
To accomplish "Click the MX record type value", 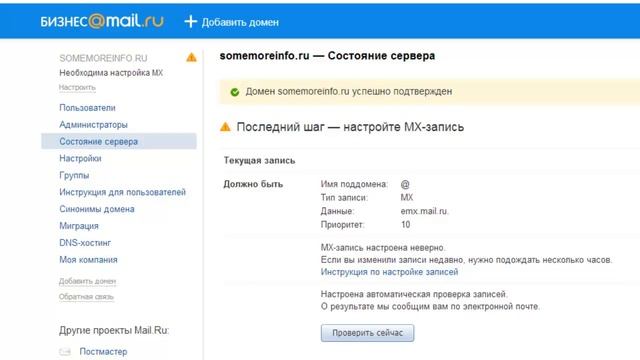I will click(x=407, y=198).
